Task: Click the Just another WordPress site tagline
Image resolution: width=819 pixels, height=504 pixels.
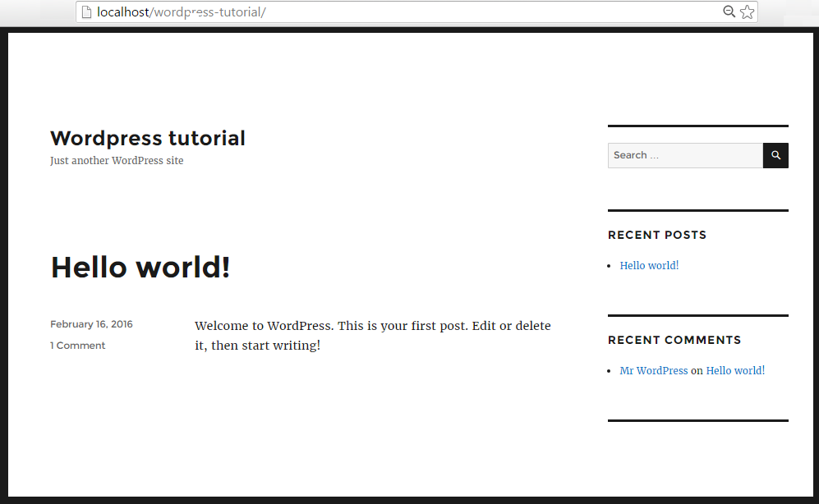Action: 117,161
